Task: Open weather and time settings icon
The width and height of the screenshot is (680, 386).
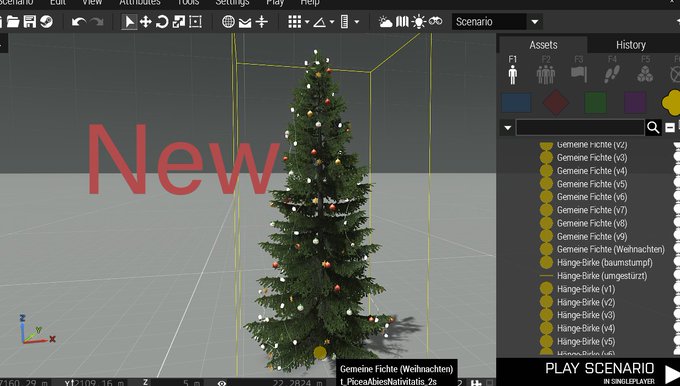Action: [385, 22]
